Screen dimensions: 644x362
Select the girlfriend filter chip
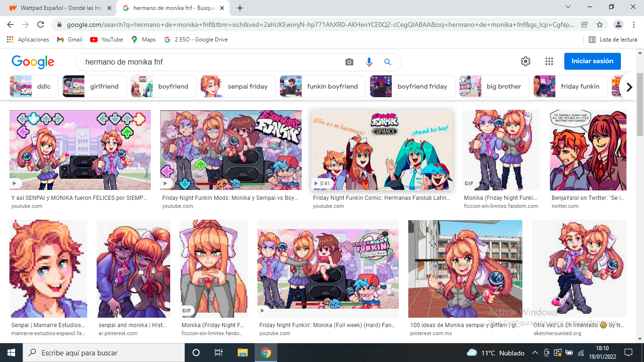(x=94, y=86)
